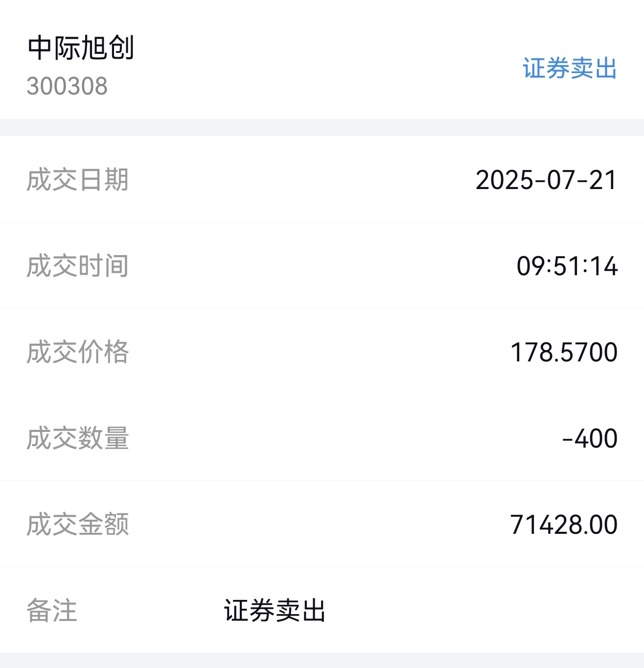The width and height of the screenshot is (644, 668).
Task: Tap the 成交价格 label
Action: 77,352
